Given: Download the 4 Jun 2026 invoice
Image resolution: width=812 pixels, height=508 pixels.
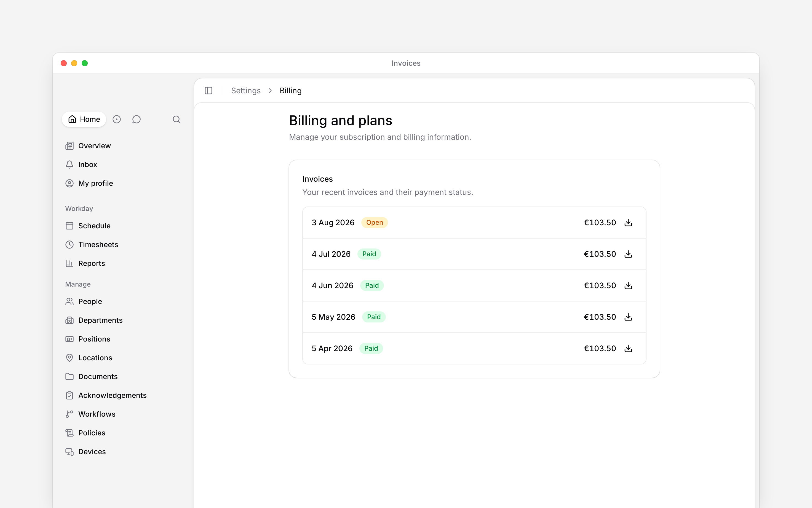Looking at the screenshot, I should click(628, 285).
